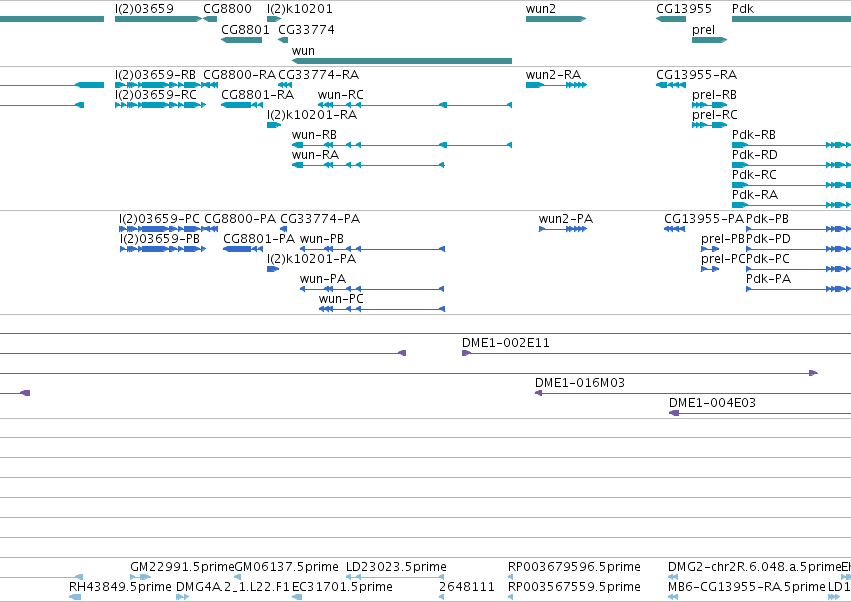Select the 2648111 feature label

pyautogui.click(x=467, y=587)
